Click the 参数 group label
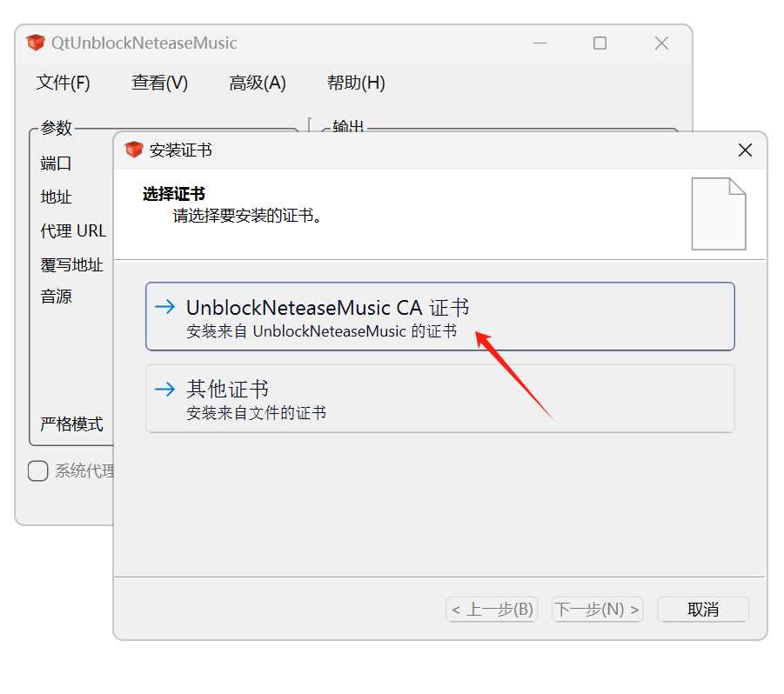 (x=57, y=128)
